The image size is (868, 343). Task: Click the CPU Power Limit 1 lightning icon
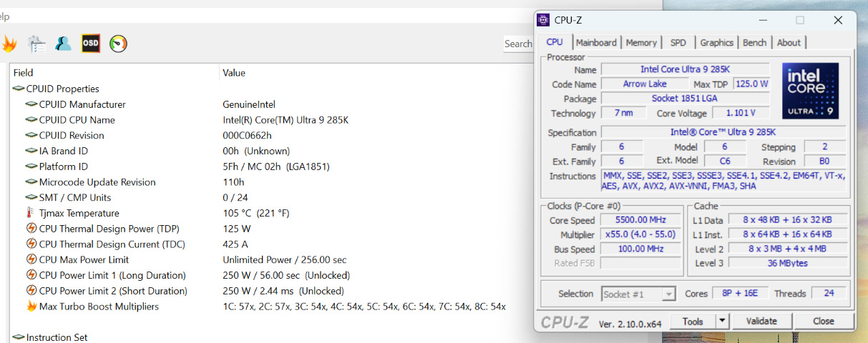(31, 275)
